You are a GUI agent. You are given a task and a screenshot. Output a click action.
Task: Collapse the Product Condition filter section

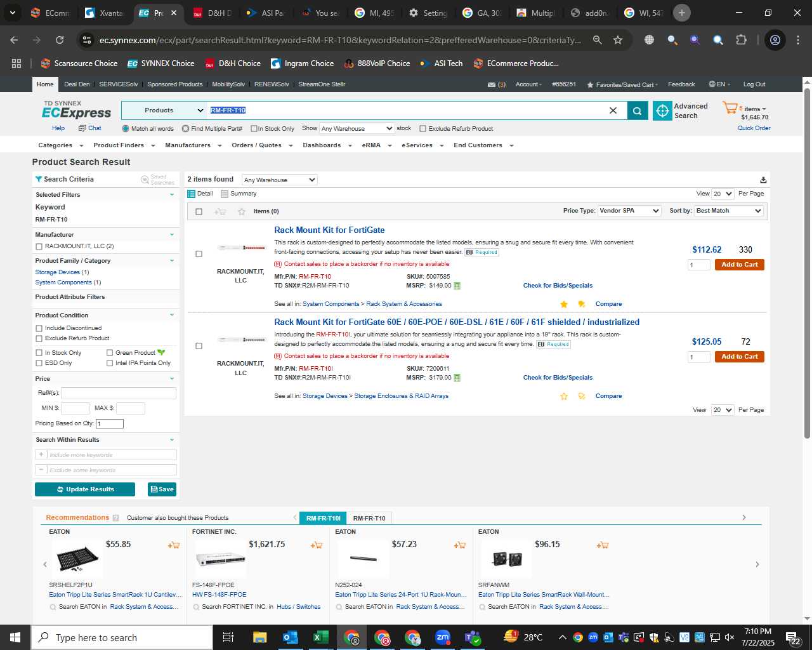point(171,315)
